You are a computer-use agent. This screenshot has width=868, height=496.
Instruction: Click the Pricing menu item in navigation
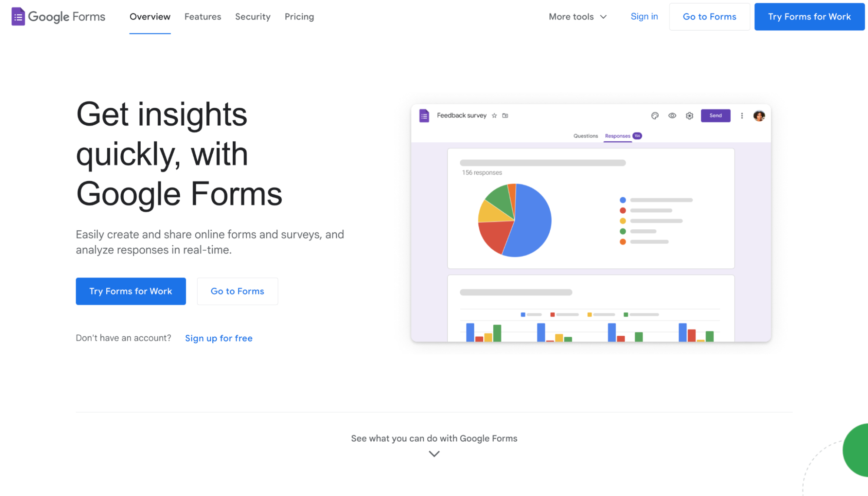[x=299, y=16]
